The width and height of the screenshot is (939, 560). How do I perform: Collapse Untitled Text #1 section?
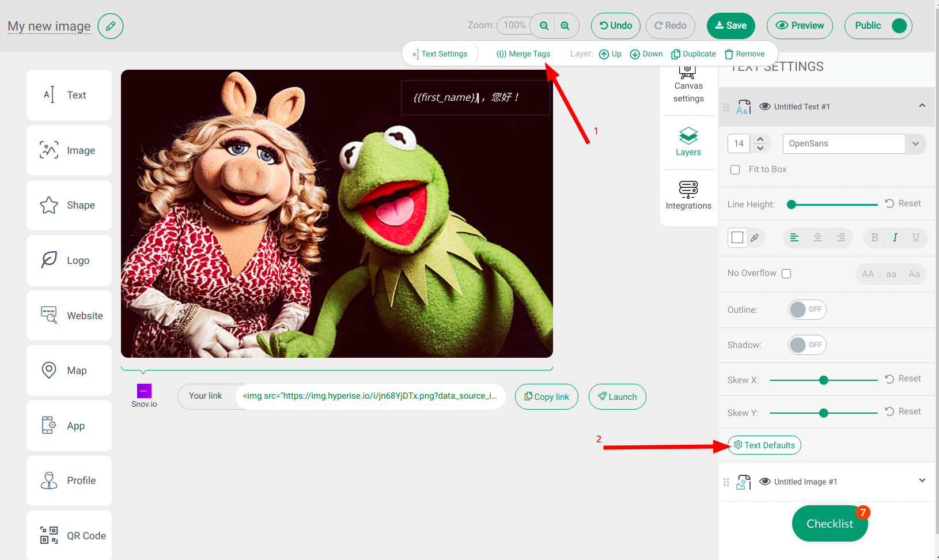click(x=922, y=106)
